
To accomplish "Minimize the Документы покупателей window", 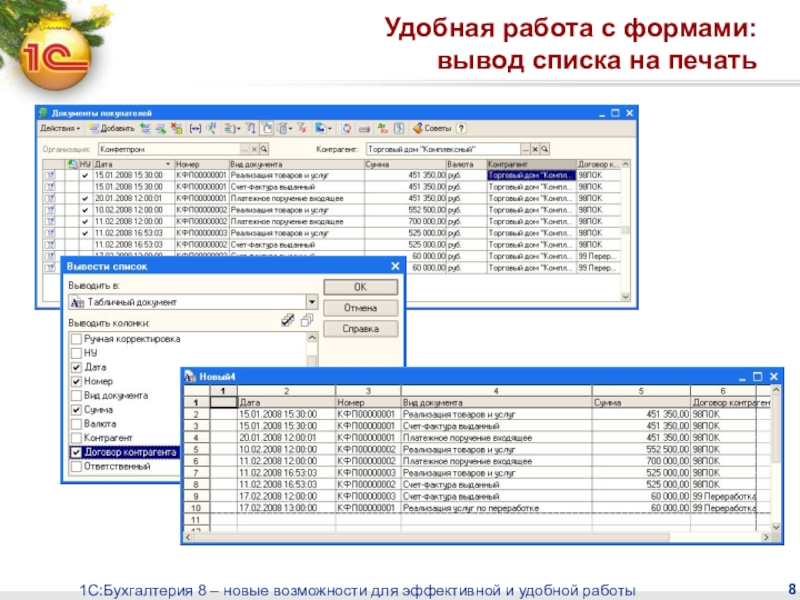I will coord(602,113).
